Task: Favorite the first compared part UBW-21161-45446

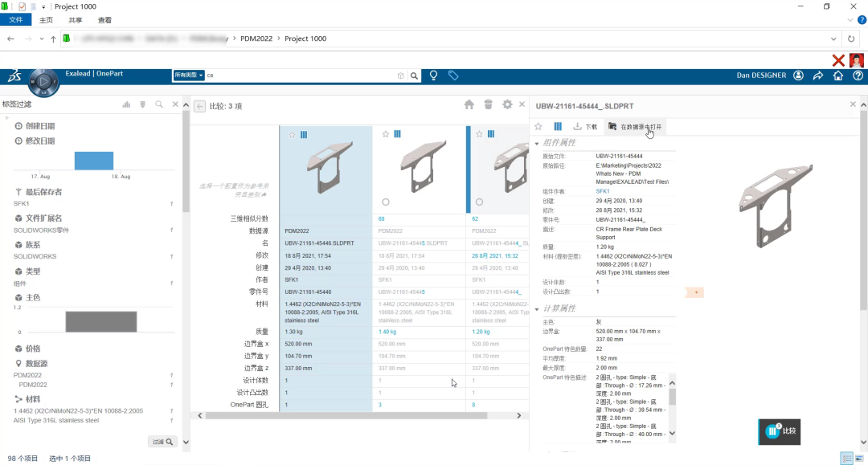Action: coord(293,135)
